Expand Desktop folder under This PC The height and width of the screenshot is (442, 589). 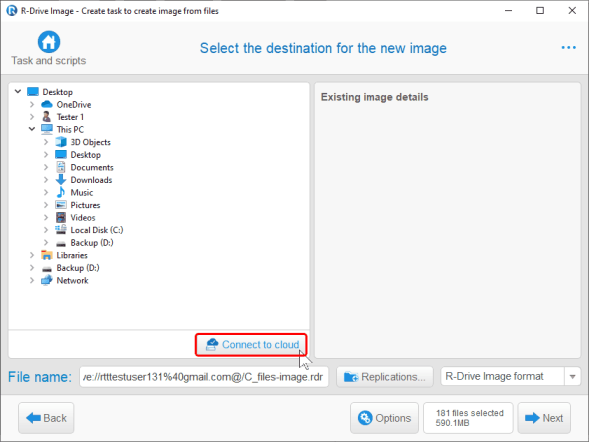coord(46,154)
